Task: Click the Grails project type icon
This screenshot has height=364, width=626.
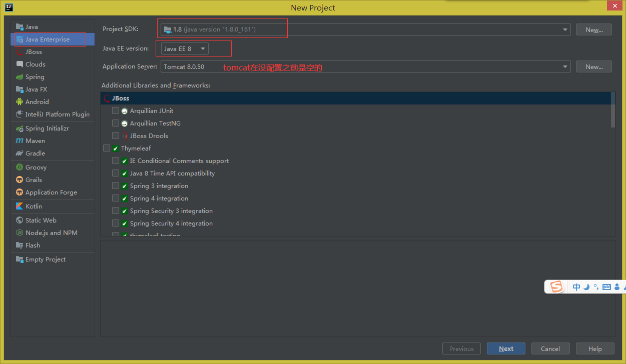Action: click(x=20, y=179)
